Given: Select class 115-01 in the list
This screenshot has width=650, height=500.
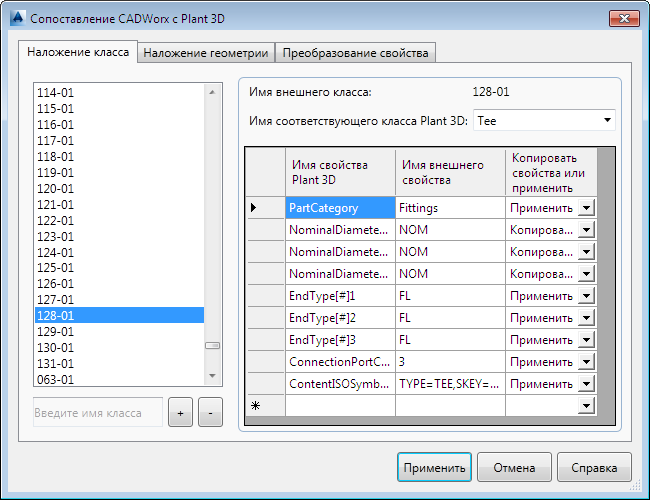Looking at the screenshot, I should [x=119, y=109].
